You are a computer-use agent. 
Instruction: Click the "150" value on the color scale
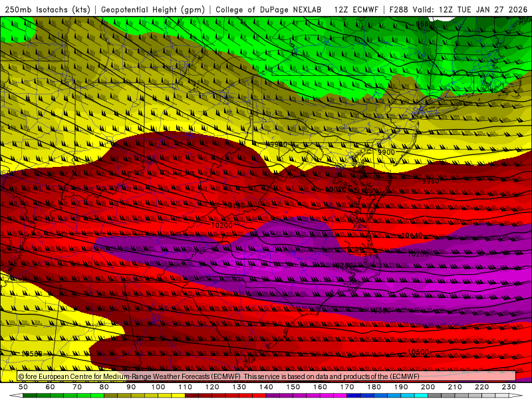click(293, 387)
